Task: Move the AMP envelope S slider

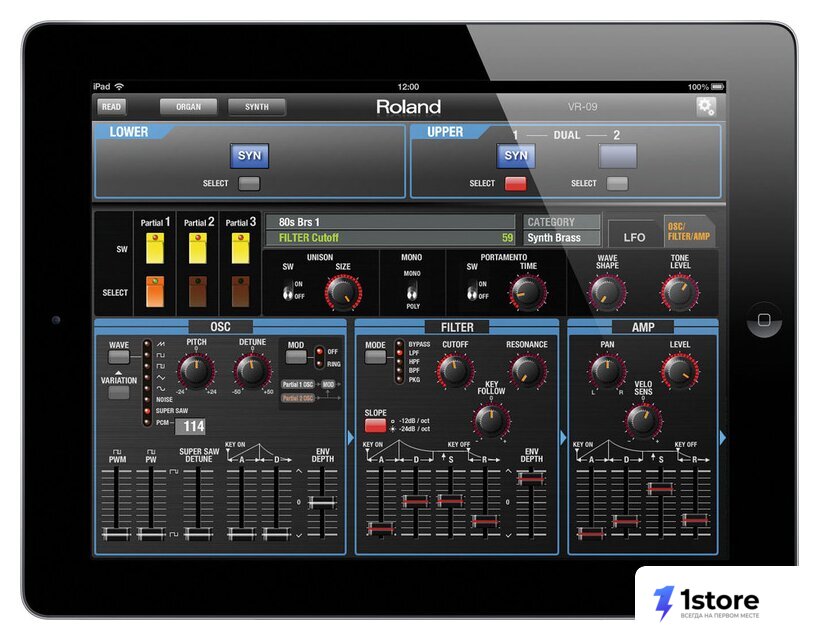Action: click(x=660, y=488)
